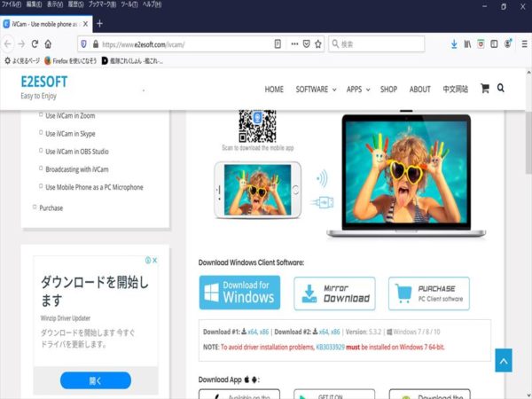The width and height of the screenshot is (532, 399).
Task: Bookmark this page with the star icon
Action: [318, 44]
